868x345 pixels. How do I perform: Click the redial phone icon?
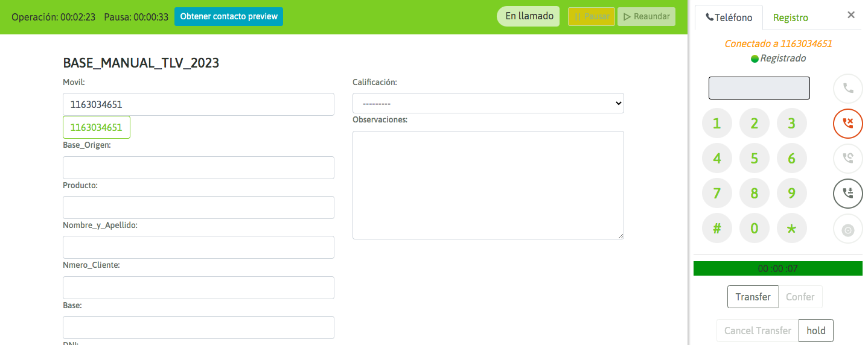coord(847,159)
